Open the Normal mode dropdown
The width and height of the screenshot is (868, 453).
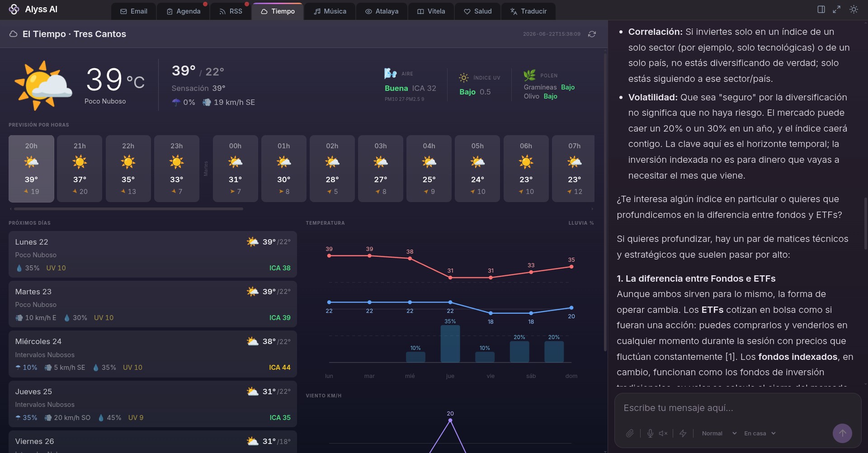719,434
